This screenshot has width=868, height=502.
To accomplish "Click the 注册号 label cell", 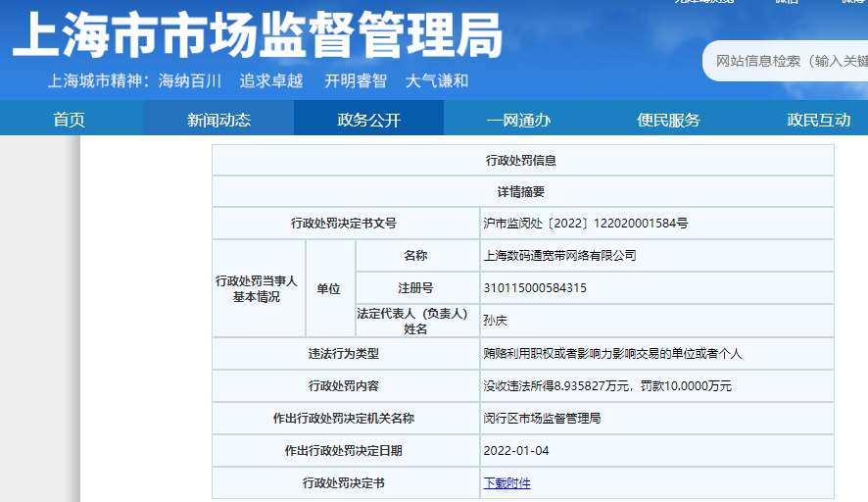I will tap(417, 288).
